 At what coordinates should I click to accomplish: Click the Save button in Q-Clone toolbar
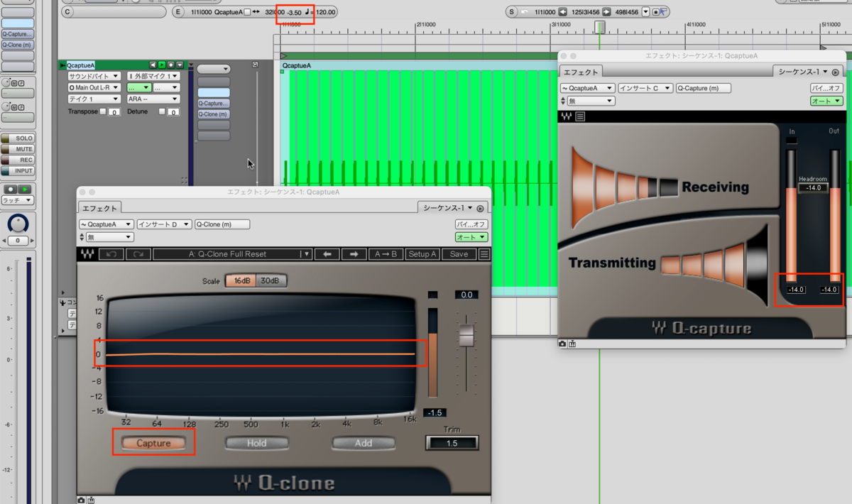coord(459,254)
